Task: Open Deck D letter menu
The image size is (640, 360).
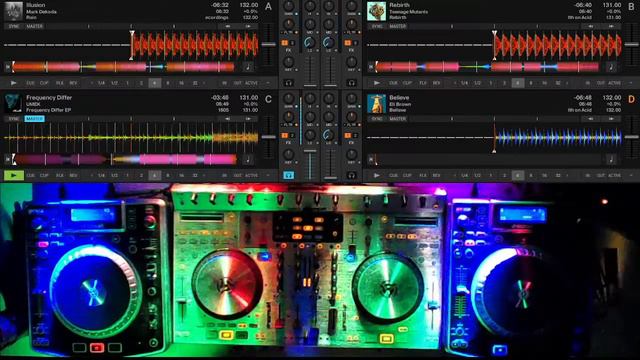Action: (x=631, y=99)
